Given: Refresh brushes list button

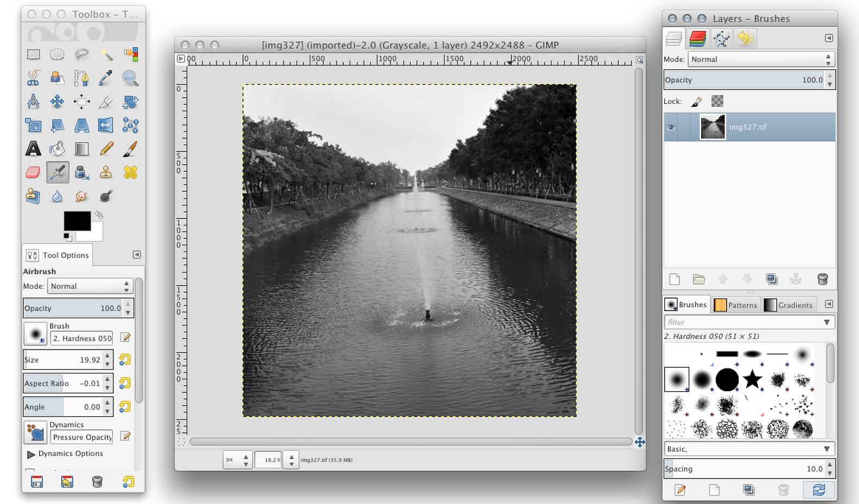Looking at the screenshot, I should (x=819, y=490).
